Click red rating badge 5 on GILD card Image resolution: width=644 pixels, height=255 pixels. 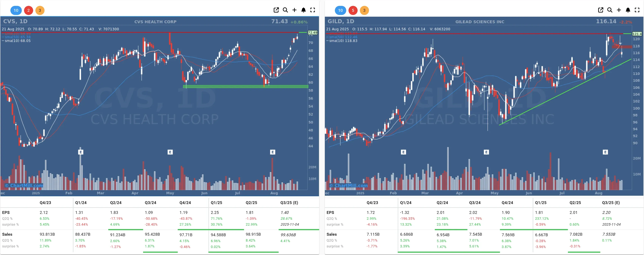pos(353,10)
